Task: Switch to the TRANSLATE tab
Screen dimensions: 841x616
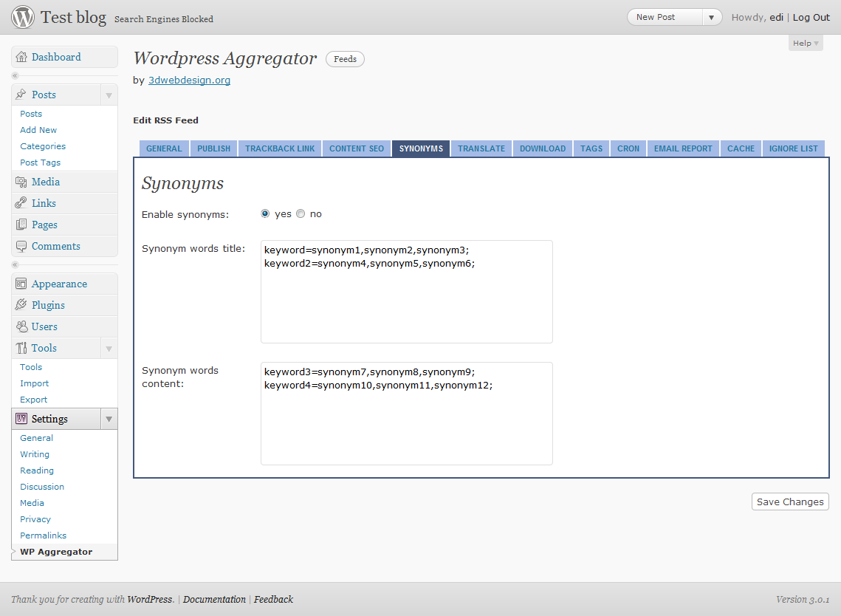Action: click(481, 148)
